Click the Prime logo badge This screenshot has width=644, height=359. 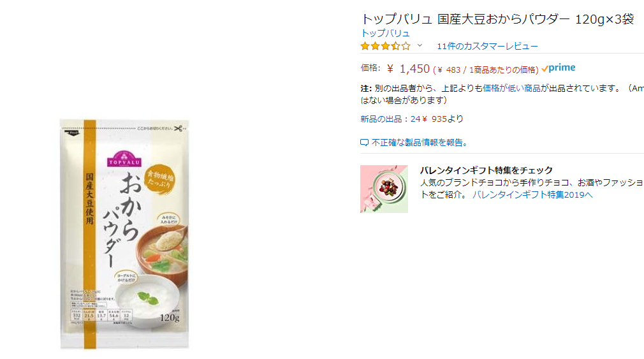click(558, 68)
